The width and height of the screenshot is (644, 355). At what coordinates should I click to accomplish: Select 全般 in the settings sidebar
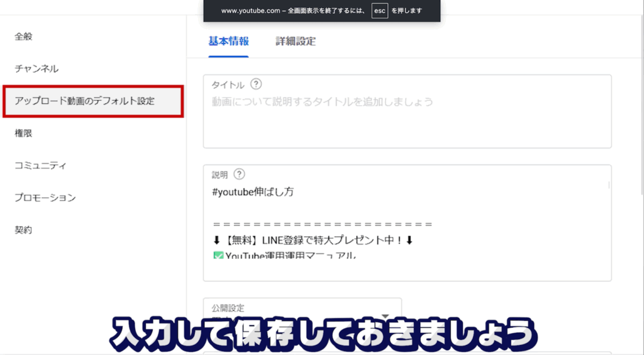(x=23, y=37)
